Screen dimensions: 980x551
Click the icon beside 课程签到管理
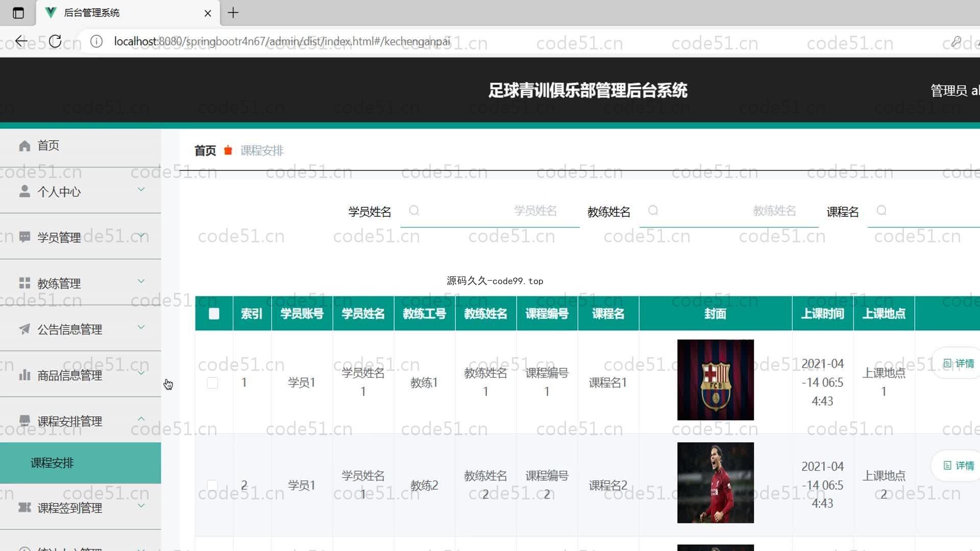24,508
